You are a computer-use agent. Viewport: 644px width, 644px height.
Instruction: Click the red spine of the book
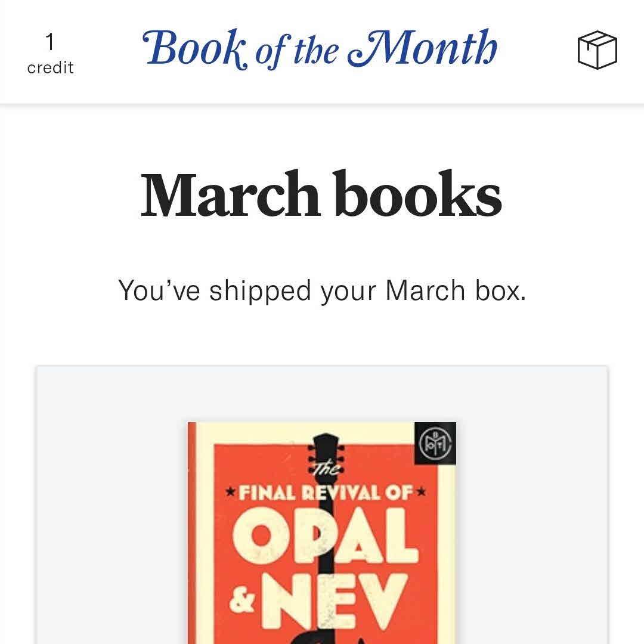(x=191, y=537)
